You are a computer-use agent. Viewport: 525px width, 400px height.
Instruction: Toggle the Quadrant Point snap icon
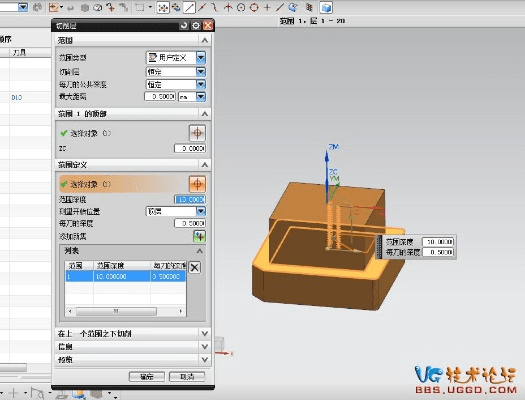coord(254,8)
